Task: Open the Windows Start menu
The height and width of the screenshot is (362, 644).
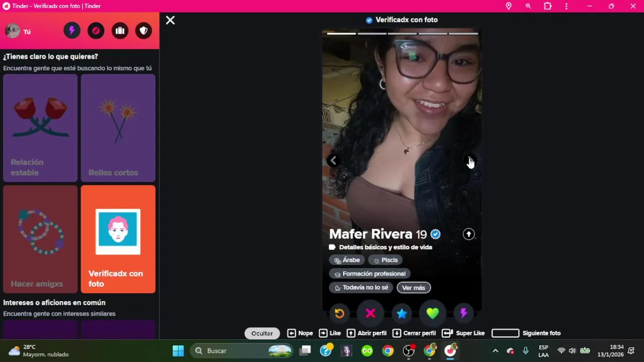Action: [x=178, y=351]
